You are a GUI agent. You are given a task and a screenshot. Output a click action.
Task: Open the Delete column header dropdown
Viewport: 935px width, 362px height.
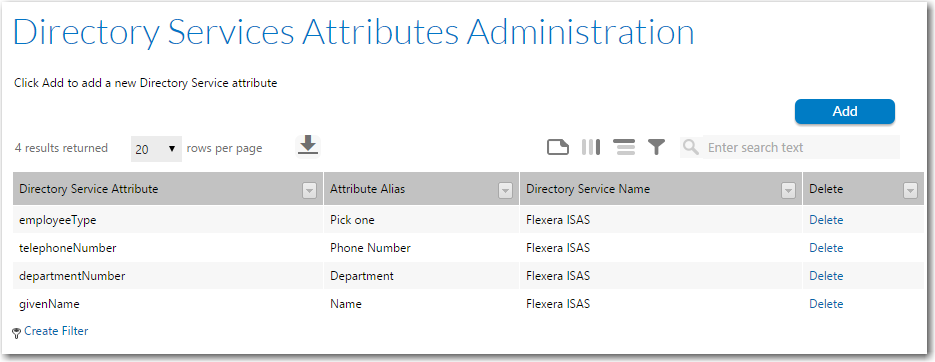pyautogui.click(x=910, y=190)
